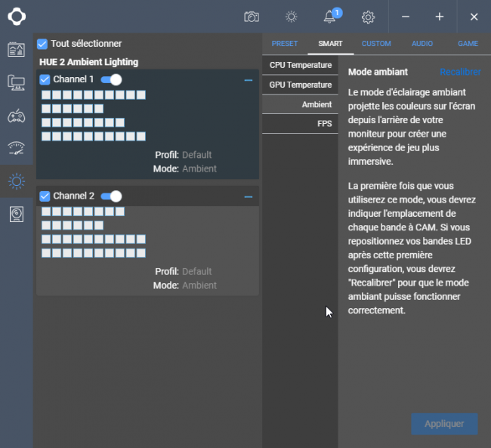Viewport: 491px width, 448px height.
Task: Open the PC monitor sidebar icon
Action: click(17, 82)
